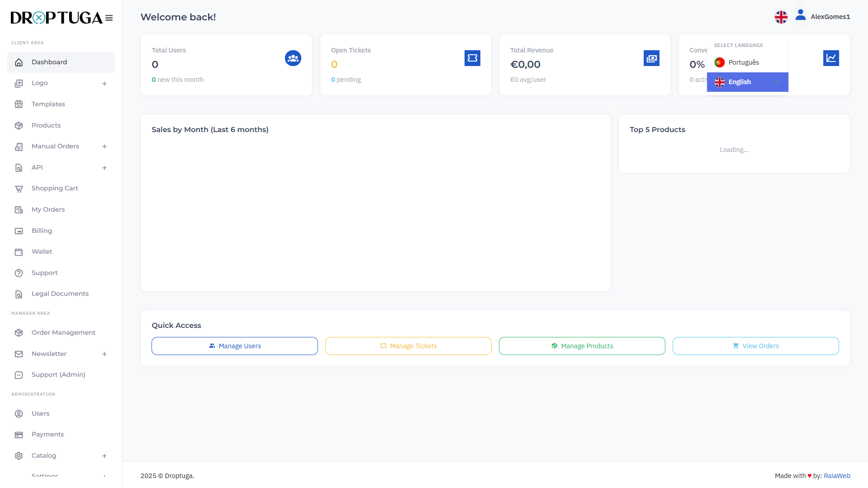Click the Total Revenue money icon
868x488 pixels.
651,58
